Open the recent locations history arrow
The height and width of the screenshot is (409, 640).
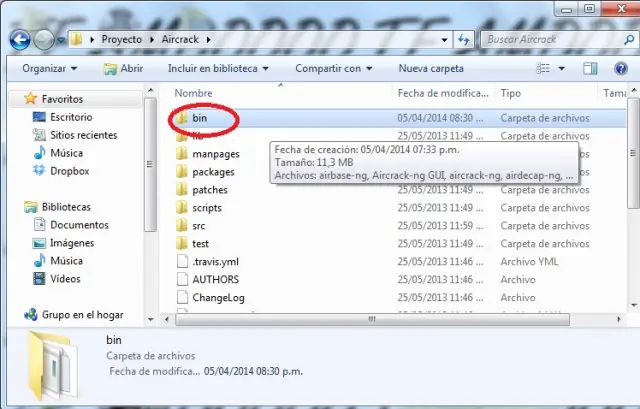pyautogui.click(x=62, y=40)
